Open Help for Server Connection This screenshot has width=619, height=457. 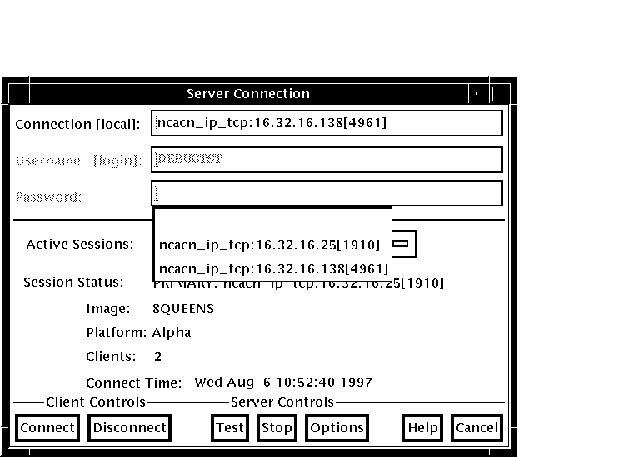click(x=422, y=428)
